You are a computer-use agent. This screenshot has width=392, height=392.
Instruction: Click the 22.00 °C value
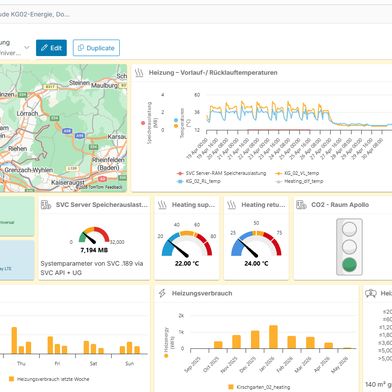(187, 263)
